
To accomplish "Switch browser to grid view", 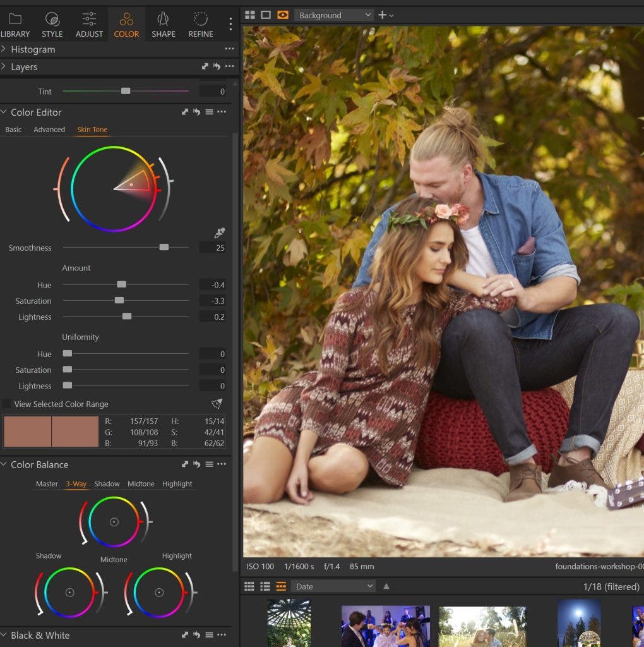I will (249, 586).
